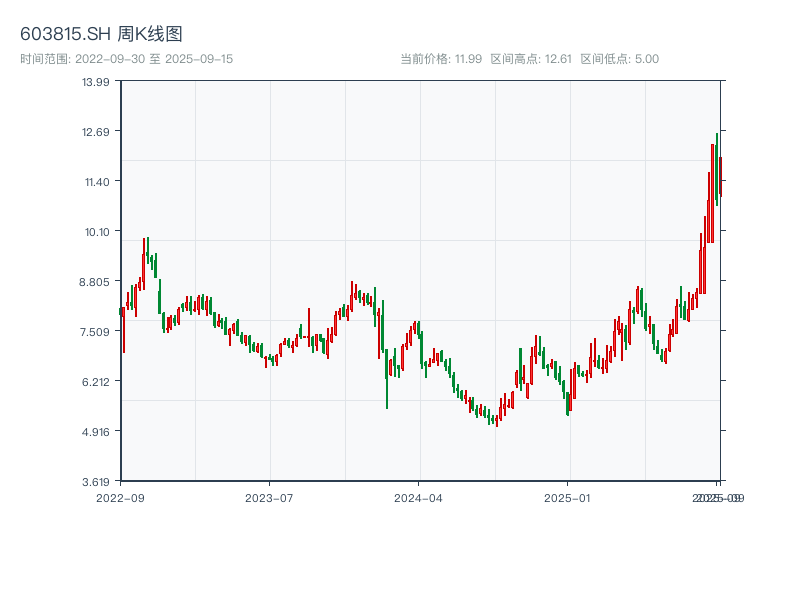Screen dimensions: 800x600
Task: Click the y-axis label 13.99
Action: (96, 82)
